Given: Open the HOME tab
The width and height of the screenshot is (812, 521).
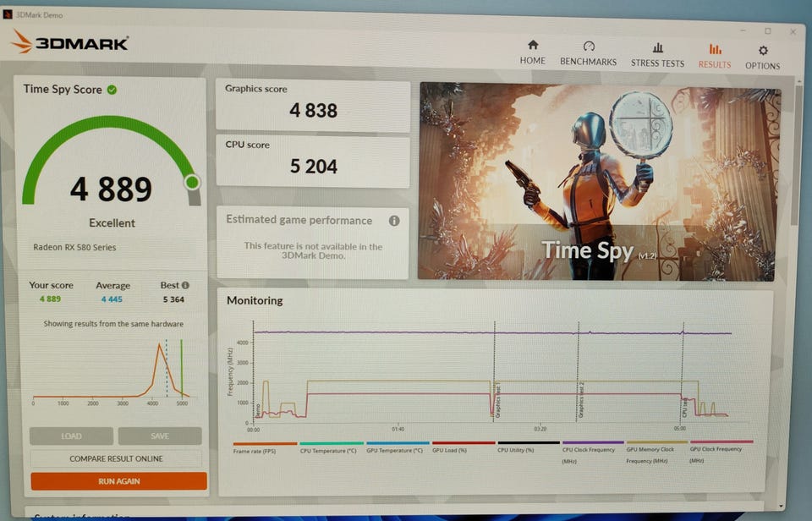Looking at the screenshot, I should (x=532, y=52).
